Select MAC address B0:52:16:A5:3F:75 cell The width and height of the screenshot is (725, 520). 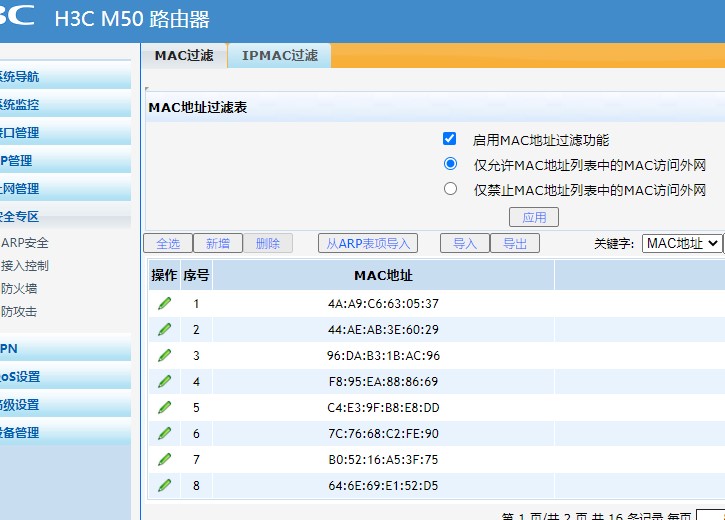click(x=383, y=459)
